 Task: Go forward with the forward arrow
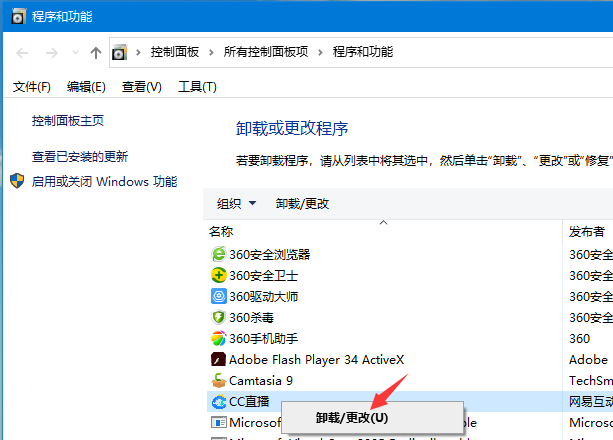(x=52, y=52)
